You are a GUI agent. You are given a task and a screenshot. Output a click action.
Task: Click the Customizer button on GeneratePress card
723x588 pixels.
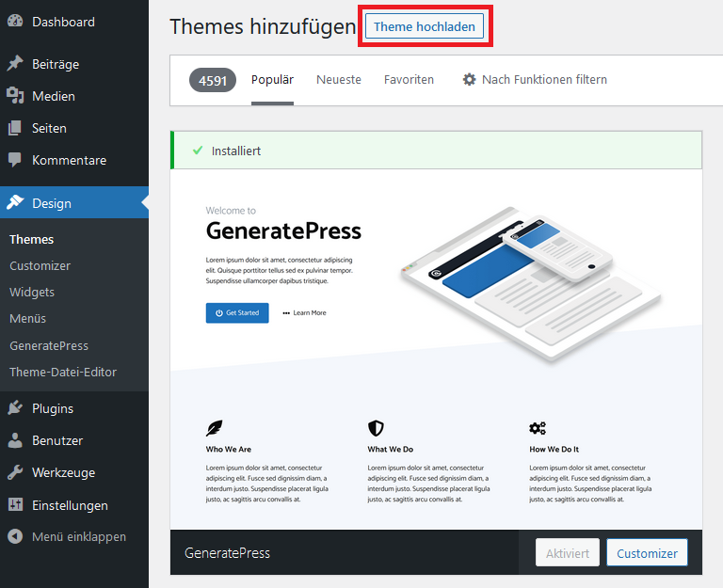click(647, 552)
